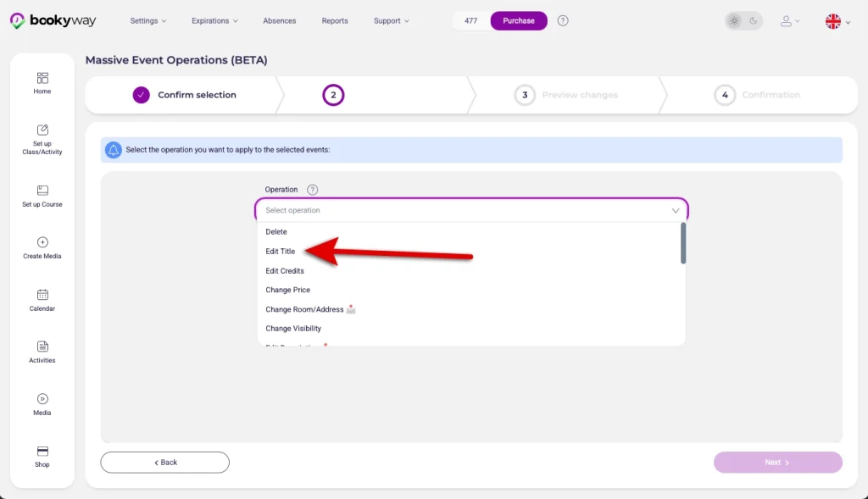This screenshot has width=868, height=499.
Task: Click the operation list scrollbar
Action: (683, 243)
